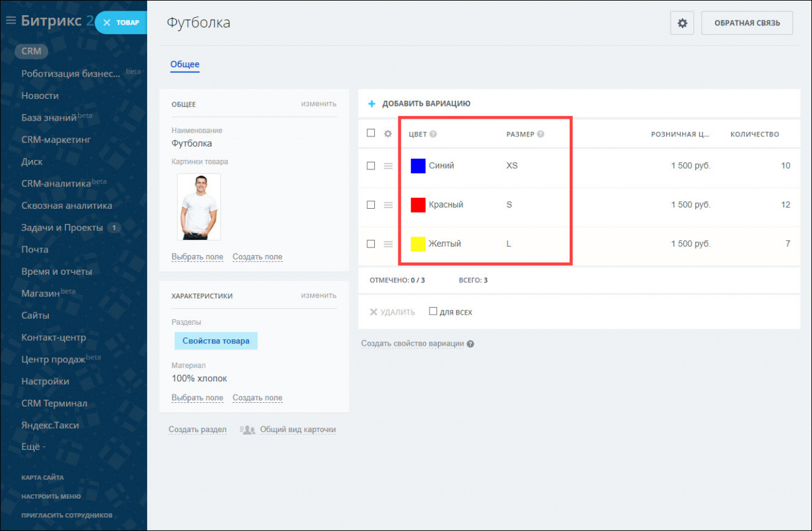
Task: Show the help hint next to РАЗМЕР header
Action: coord(540,134)
